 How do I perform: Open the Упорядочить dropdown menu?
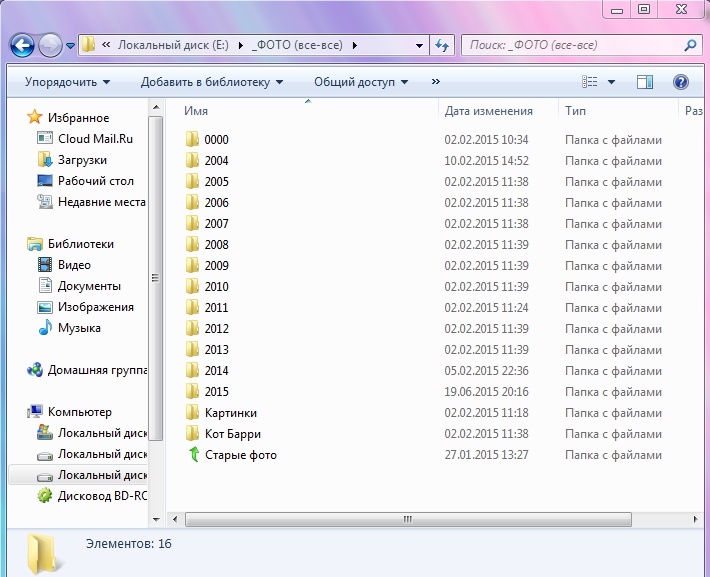[67, 82]
